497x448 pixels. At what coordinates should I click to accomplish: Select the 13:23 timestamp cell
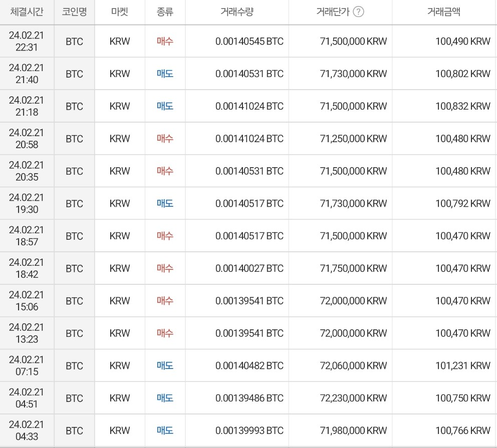coord(27,333)
